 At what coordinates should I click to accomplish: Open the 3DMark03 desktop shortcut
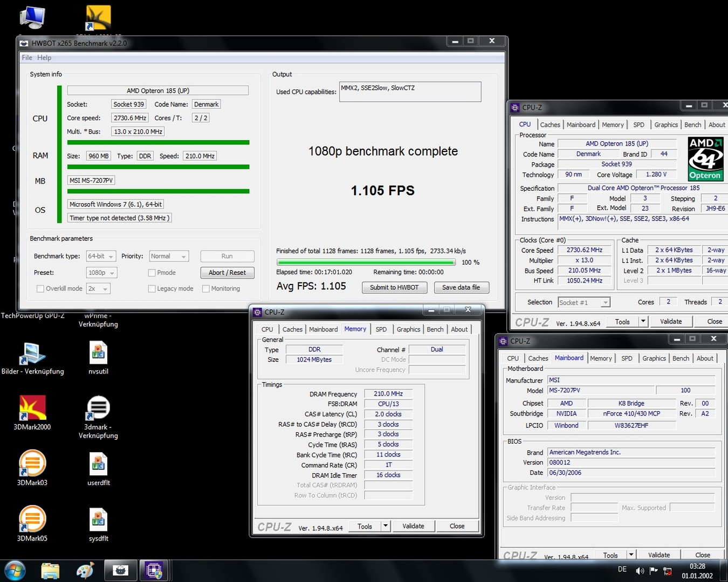coord(32,463)
